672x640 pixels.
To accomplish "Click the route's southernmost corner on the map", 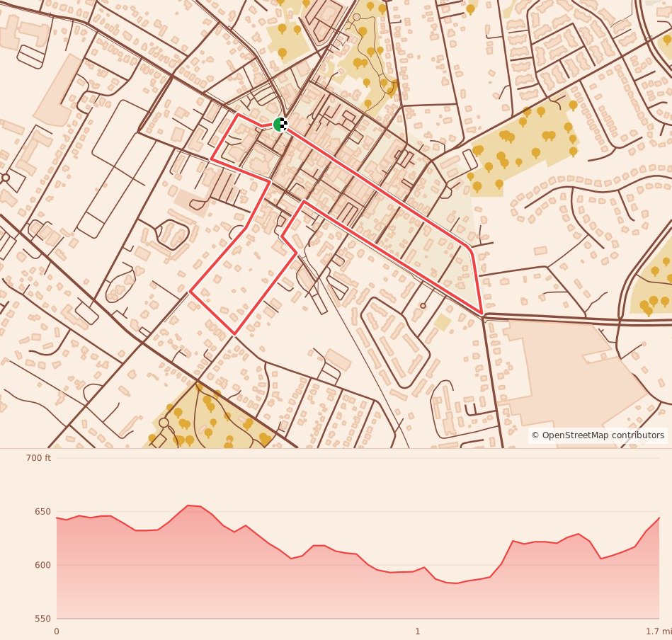I will point(234,334).
